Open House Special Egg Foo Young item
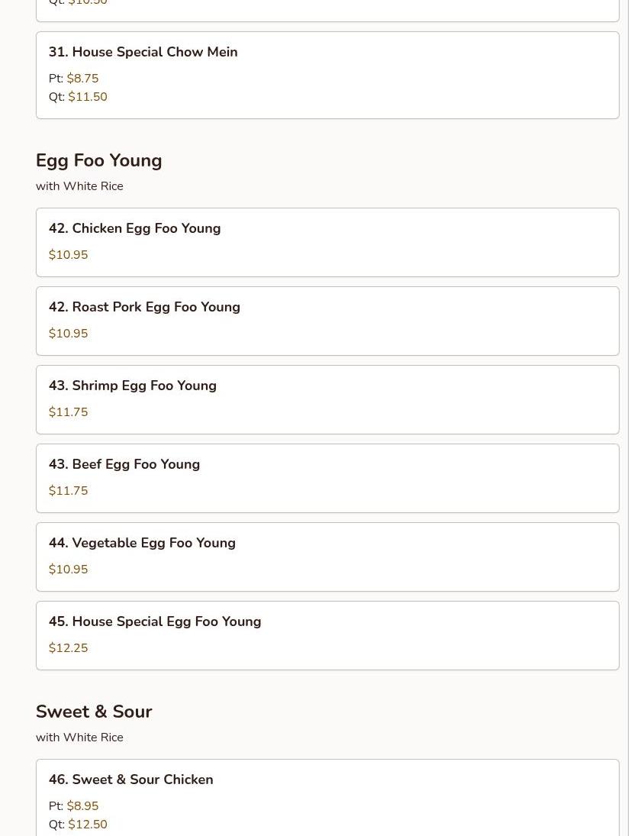Screen dimensions: 644x836 click(x=154, y=621)
